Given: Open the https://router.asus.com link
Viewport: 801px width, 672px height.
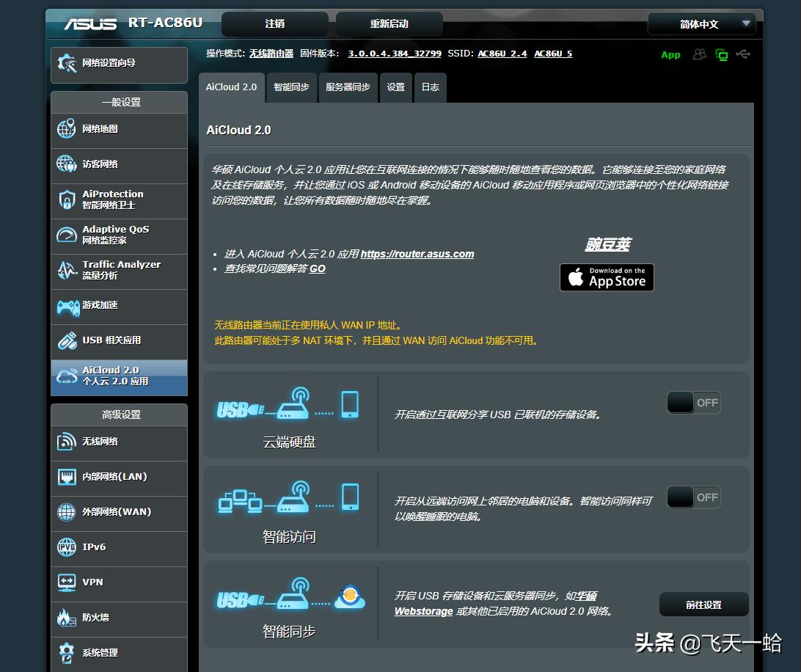Looking at the screenshot, I should [x=417, y=254].
